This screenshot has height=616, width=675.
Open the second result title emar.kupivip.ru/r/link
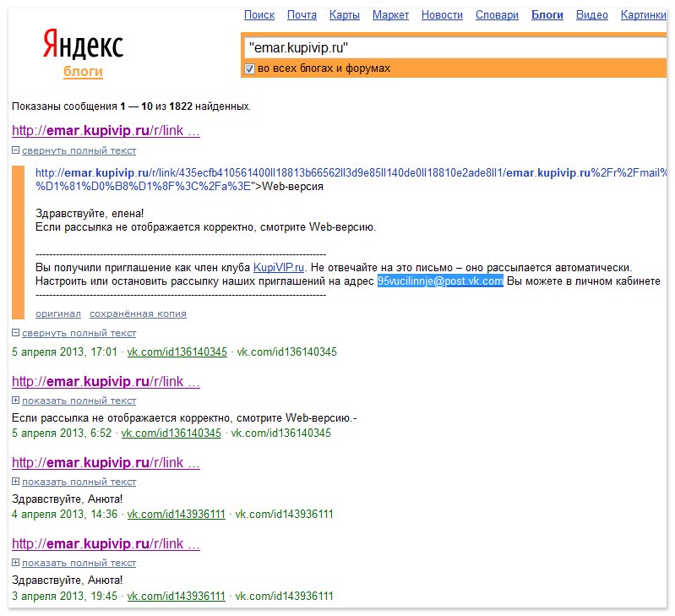tap(106, 381)
